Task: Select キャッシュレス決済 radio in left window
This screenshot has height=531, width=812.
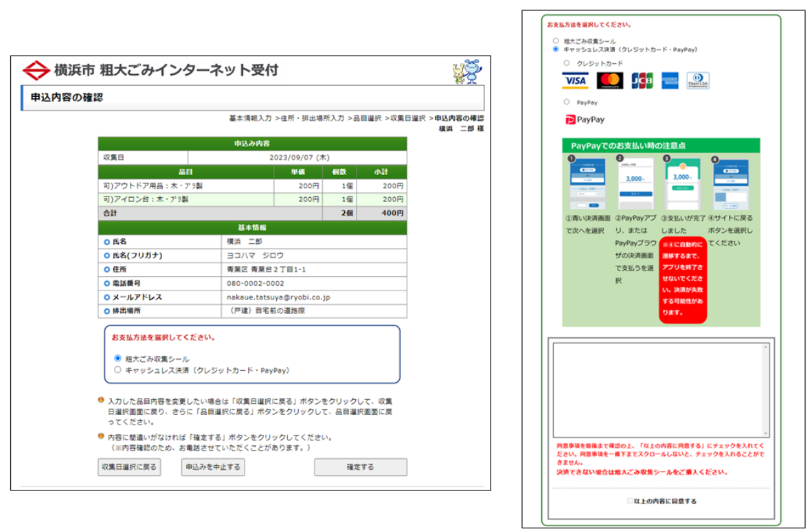Action: [117, 370]
